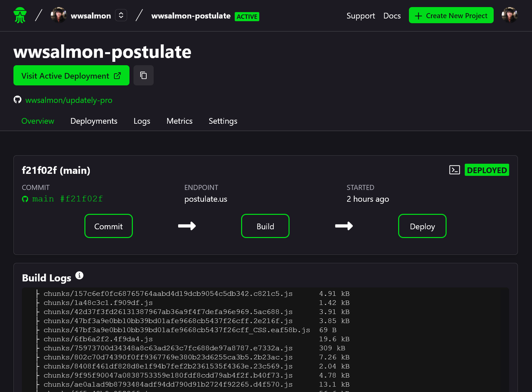Click the 7.26 kB size value
The height and width of the screenshot is (392, 532).
pyautogui.click(x=334, y=357)
